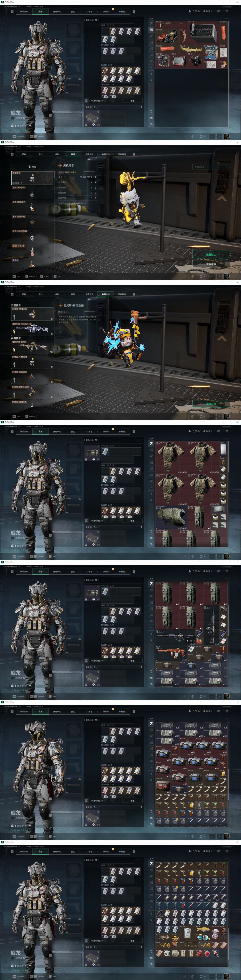Click the 查看详情 button

point(211,264)
